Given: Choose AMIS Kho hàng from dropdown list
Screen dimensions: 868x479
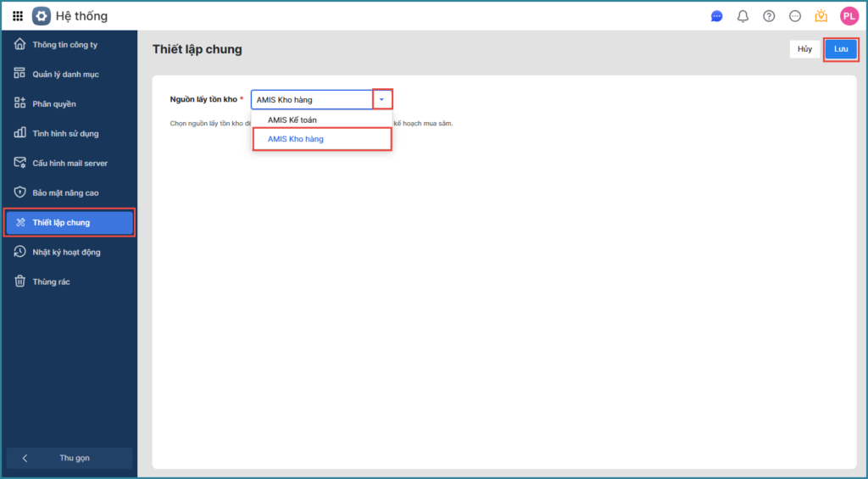Looking at the screenshot, I should 321,139.
